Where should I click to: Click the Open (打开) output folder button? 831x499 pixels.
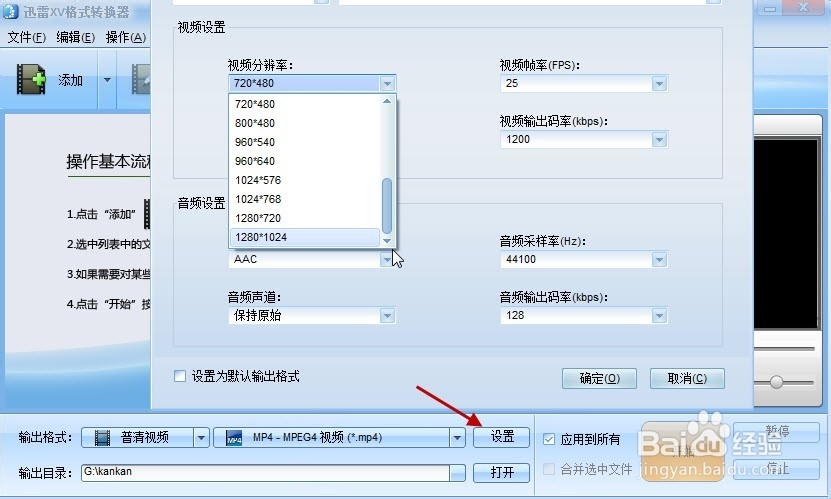point(501,472)
